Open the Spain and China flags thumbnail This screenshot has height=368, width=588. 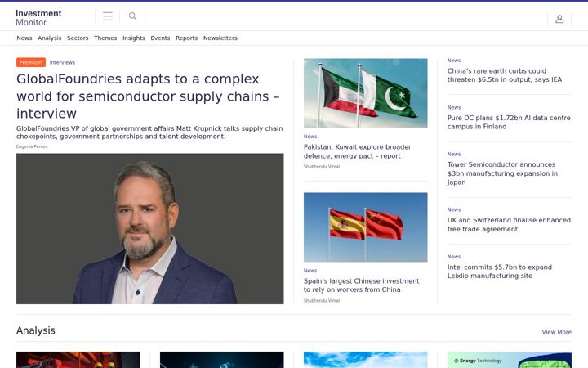pyautogui.click(x=366, y=227)
